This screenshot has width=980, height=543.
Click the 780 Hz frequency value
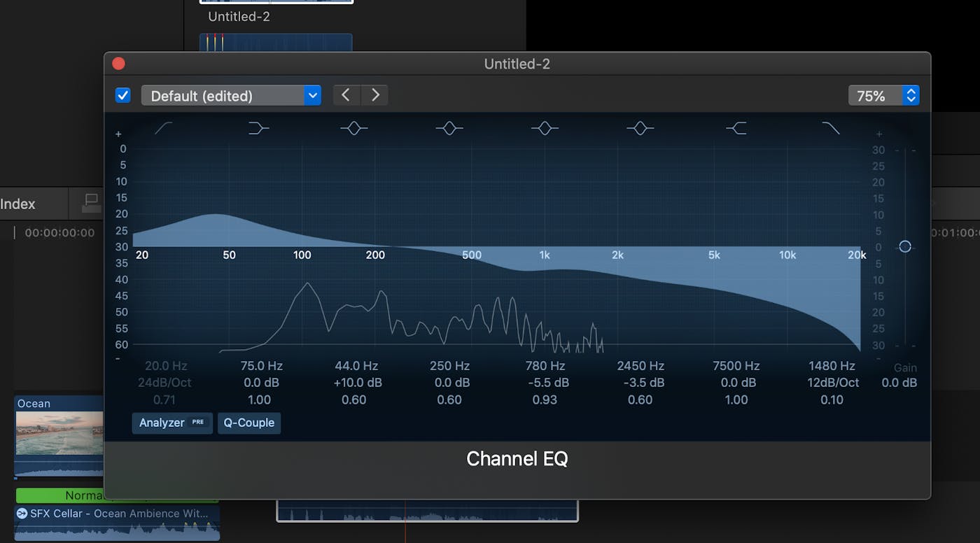pyautogui.click(x=545, y=366)
